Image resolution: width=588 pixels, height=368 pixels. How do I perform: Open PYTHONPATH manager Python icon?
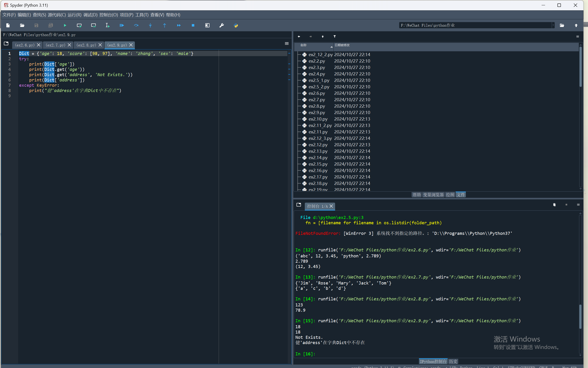click(236, 25)
